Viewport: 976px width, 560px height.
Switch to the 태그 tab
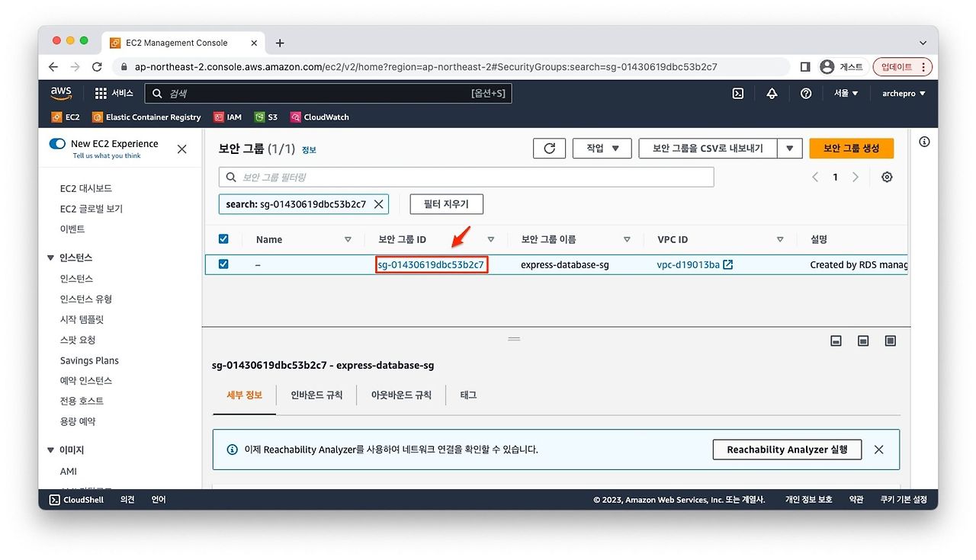click(x=468, y=395)
